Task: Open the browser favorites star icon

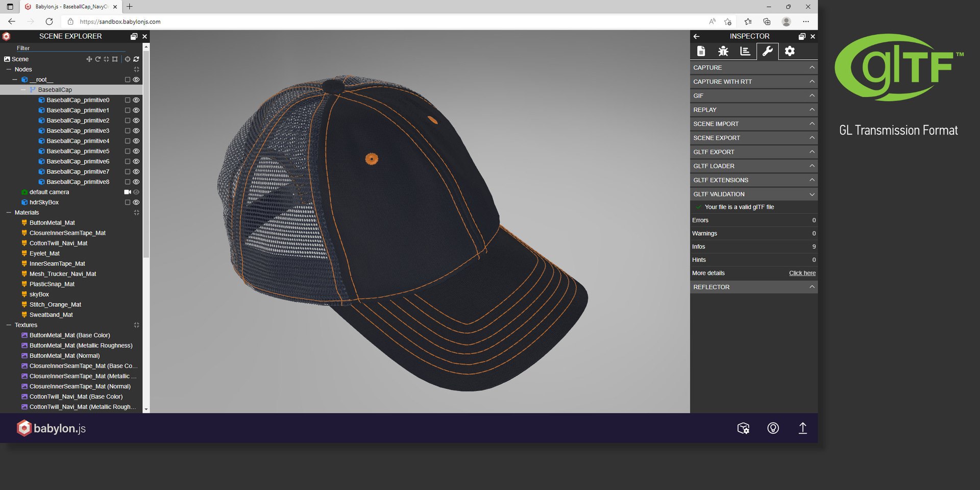Action: (748, 21)
